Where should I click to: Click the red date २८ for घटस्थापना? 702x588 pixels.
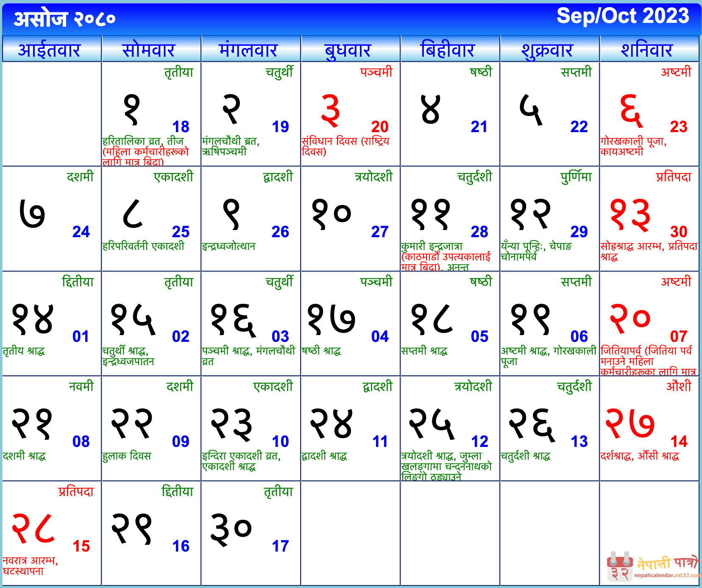tap(33, 528)
